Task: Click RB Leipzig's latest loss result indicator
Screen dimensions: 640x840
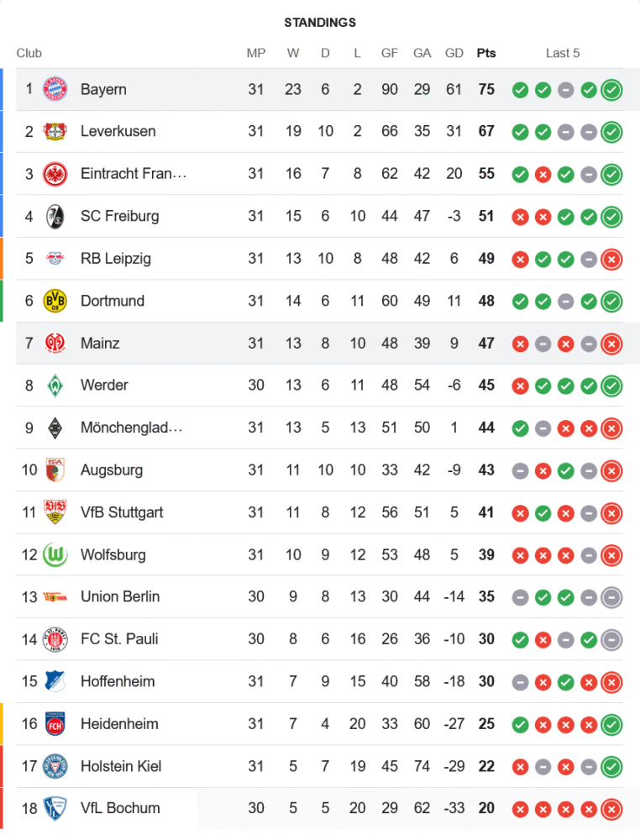Action: 611,259
